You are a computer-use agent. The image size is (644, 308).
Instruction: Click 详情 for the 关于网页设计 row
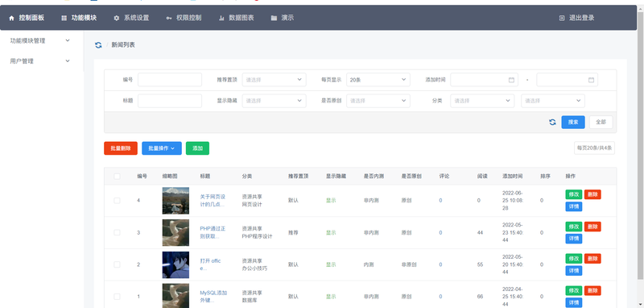(574, 206)
